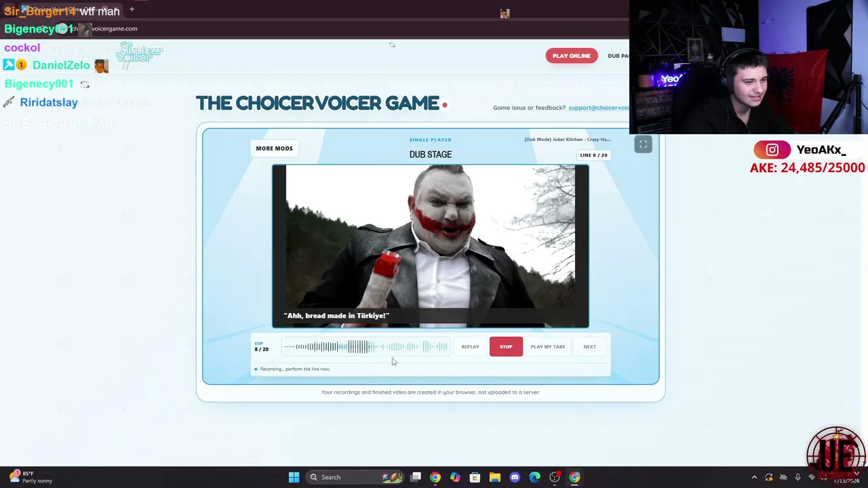Click the 'Line 8 / 20' indicator
The width and height of the screenshot is (868, 488).
pos(593,155)
